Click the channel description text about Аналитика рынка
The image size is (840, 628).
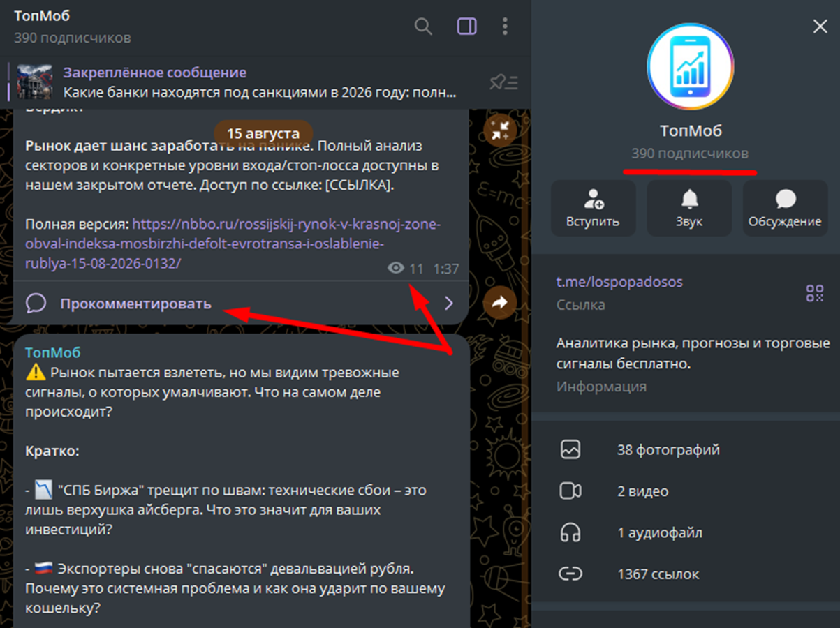click(693, 354)
